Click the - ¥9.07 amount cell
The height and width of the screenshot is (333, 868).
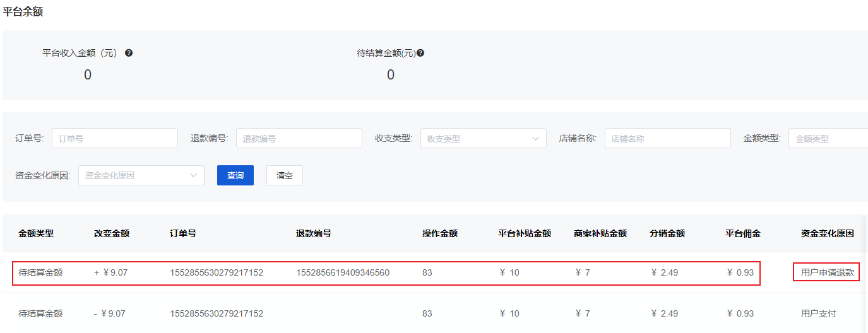coord(109,313)
